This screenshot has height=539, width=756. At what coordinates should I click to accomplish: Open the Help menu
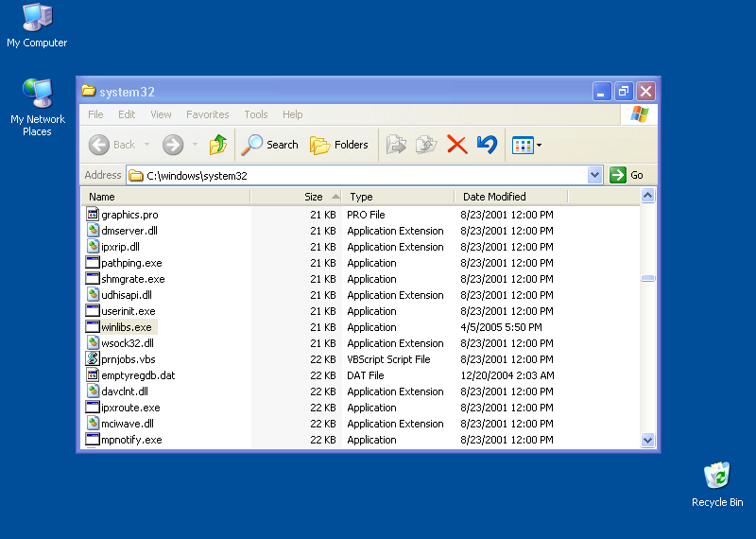point(292,114)
